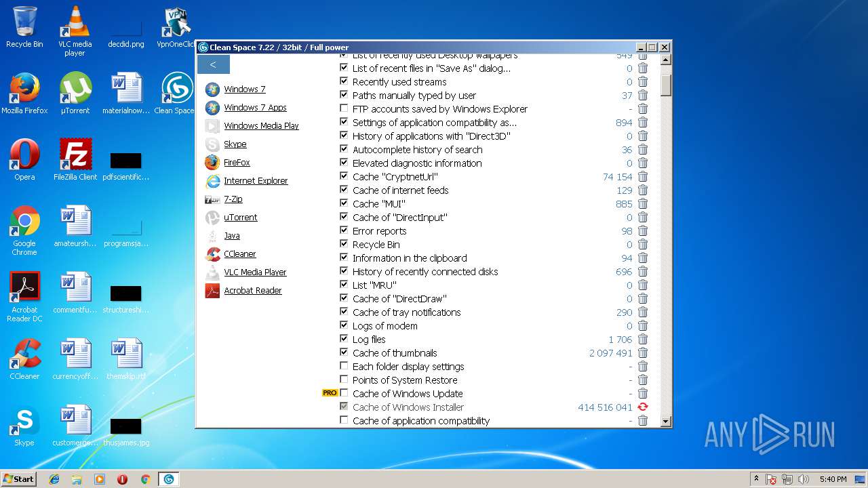Click the back arrow button
Viewport: 868px width, 488px height.
[x=214, y=64]
